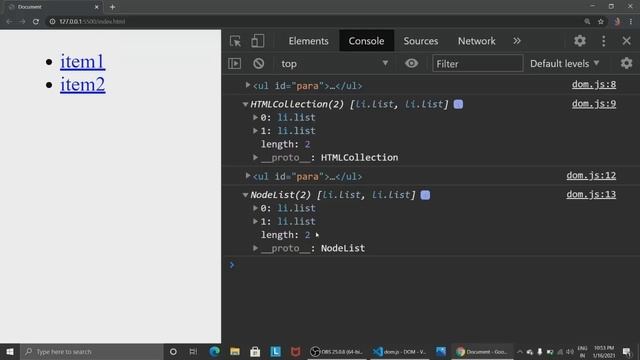Open the notification center
Viewport: 640px width, 360px height.
pos(627,351)
